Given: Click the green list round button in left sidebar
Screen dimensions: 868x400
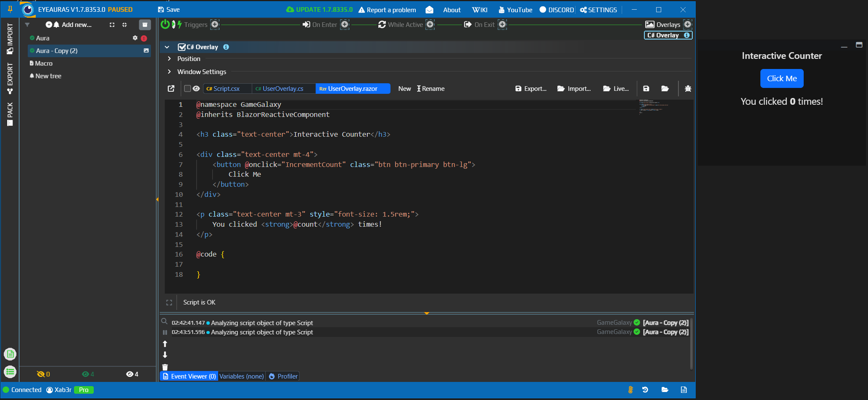Looking at the screenshot, I should point(10,372).
